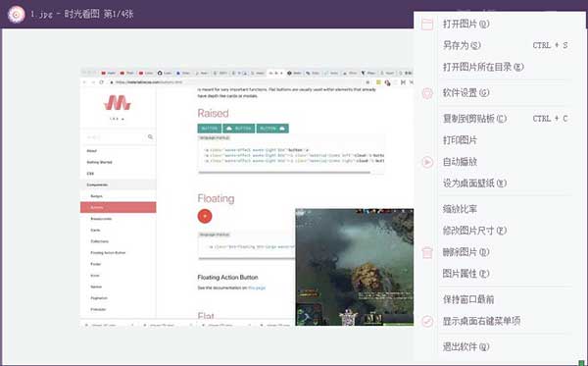
Task: Click the 'Floating' heading in the viewed image
Action: click(x=216, y=198)
